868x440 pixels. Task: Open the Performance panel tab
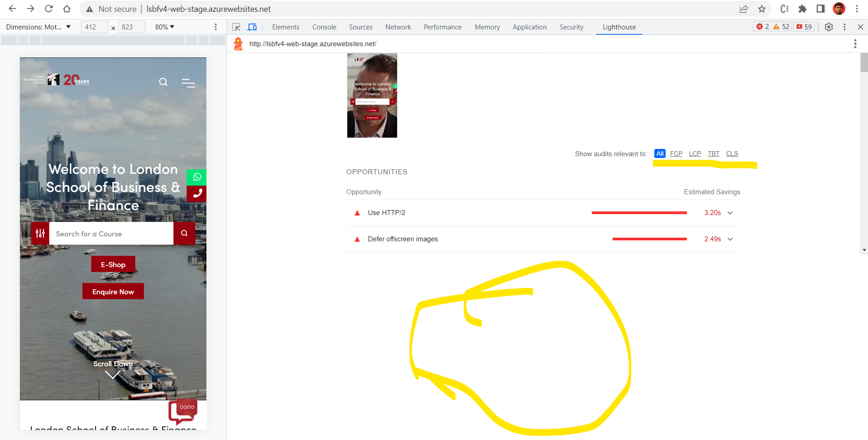click(442, 27)
